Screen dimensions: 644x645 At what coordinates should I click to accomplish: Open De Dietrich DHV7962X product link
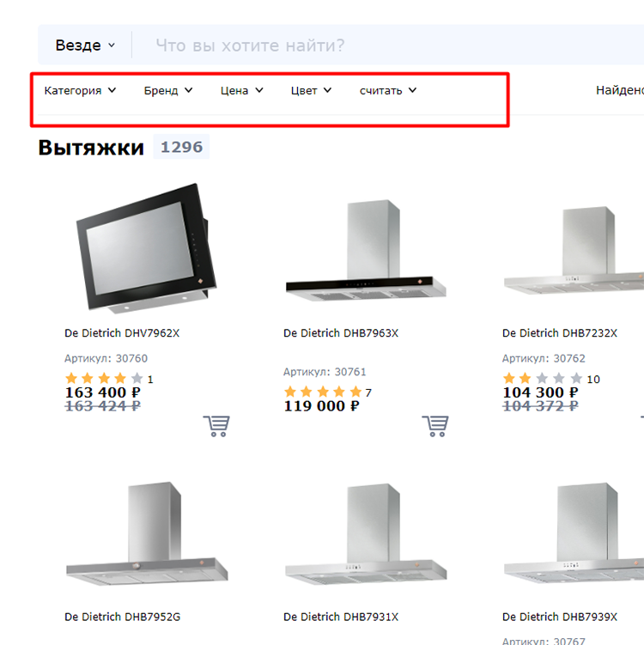pos(122,332)
